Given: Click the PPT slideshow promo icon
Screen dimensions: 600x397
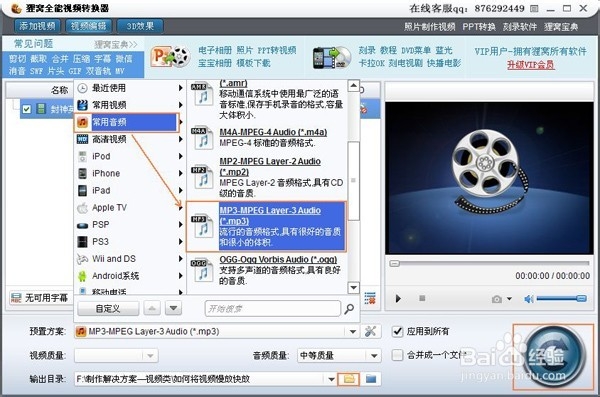Looking at the screenshot, I should [x=170, y=57].
